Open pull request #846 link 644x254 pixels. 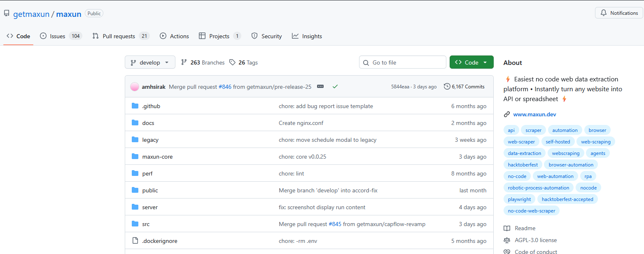point(225,87)
